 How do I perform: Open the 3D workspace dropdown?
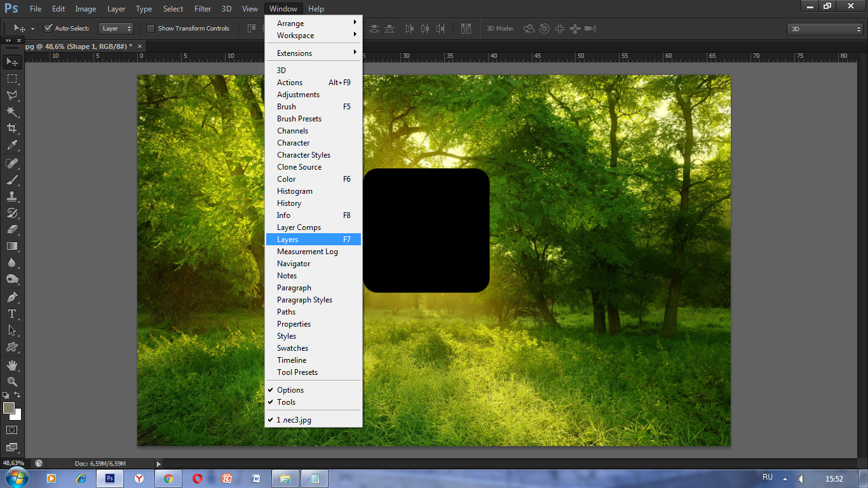825,29
